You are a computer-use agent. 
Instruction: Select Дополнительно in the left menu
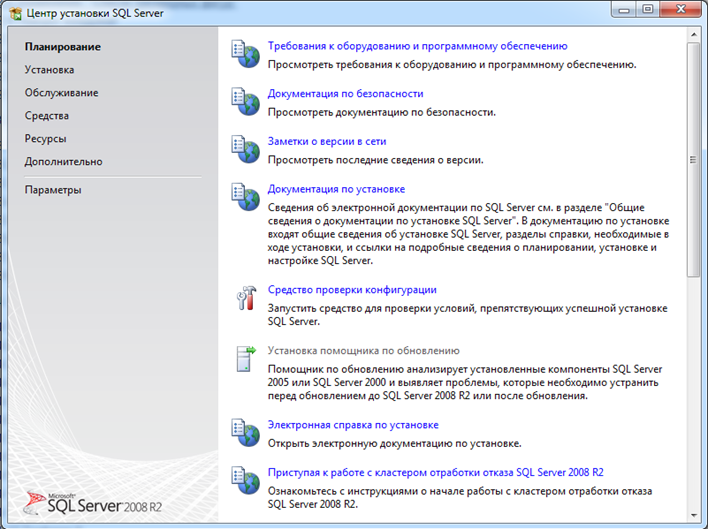click(x=63, y=162)
